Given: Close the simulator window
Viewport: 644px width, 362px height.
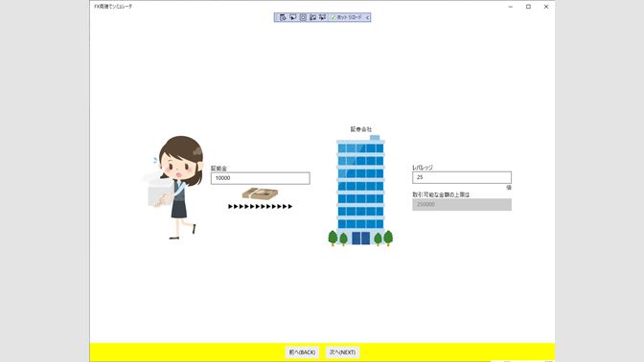Looking at the screenshot, I should [x=546, y=7].
